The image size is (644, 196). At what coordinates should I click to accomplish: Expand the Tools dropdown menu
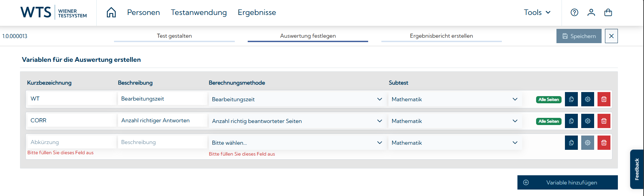click(537, 13)
